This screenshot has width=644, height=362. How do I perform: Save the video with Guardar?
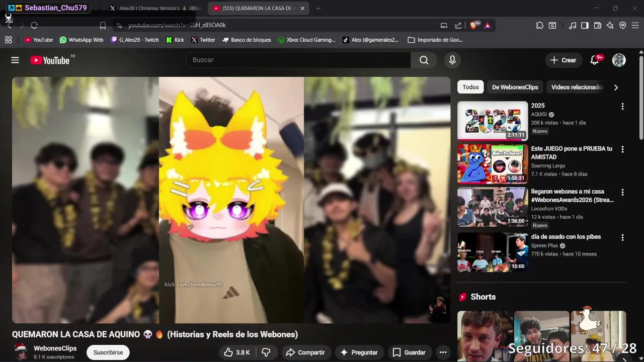click(x=409, y=352)
